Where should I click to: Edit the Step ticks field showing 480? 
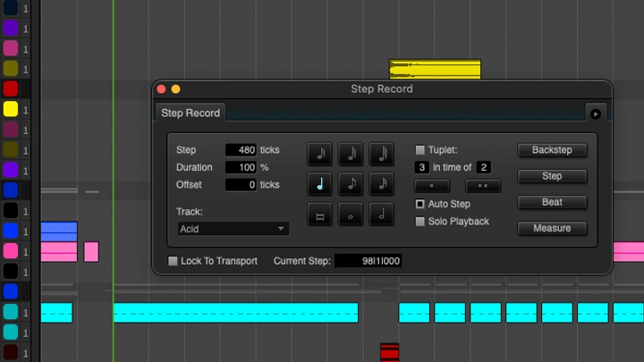[x=241, y=150]
